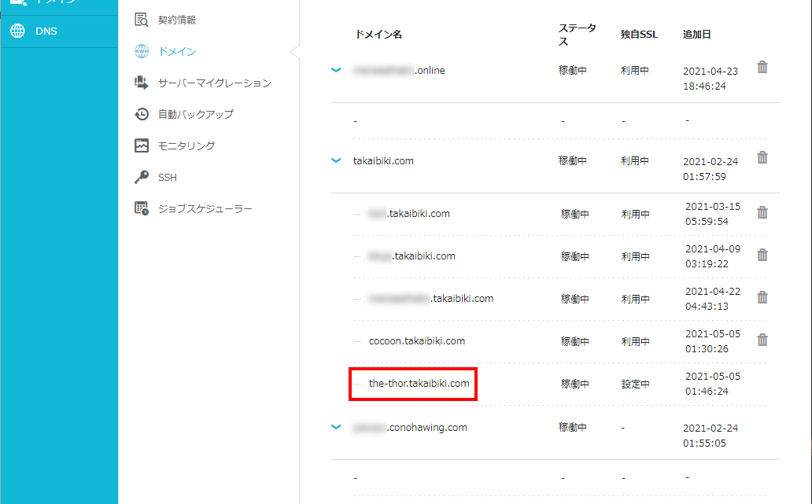Click the DNS globe icon in sidebar
This screenshot has height=504, width=812.
coord(17,31)
